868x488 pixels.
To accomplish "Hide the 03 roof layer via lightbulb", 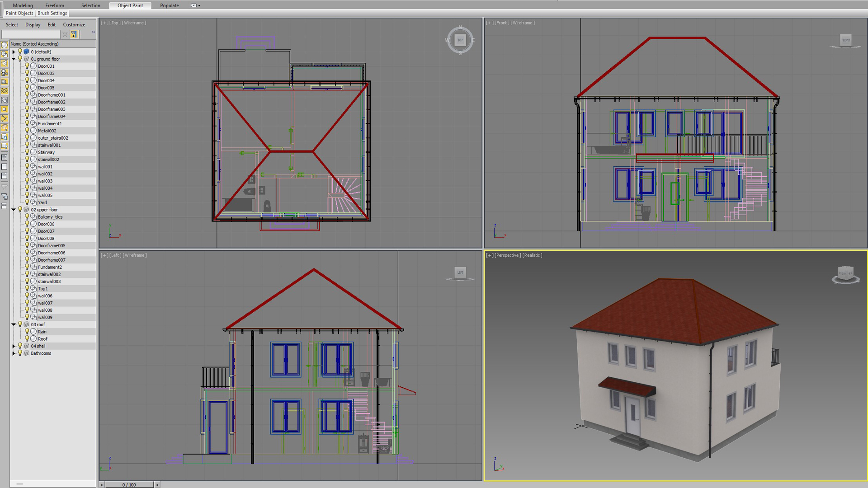I will [20, 324].
